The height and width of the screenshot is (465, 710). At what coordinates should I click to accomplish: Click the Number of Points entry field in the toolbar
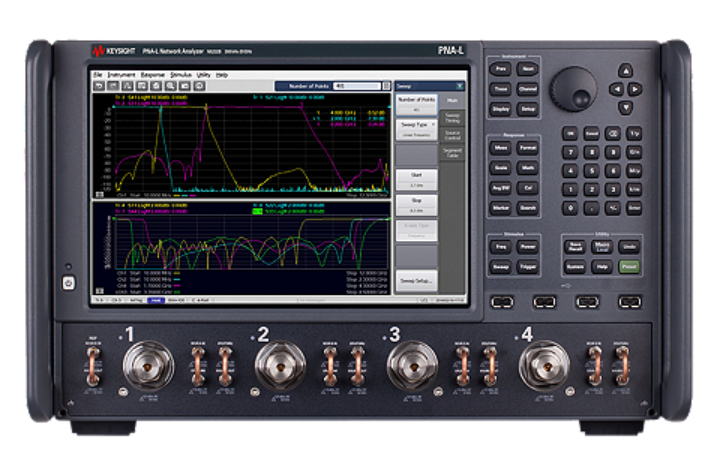pyautogui.click(x=357, y=86)
